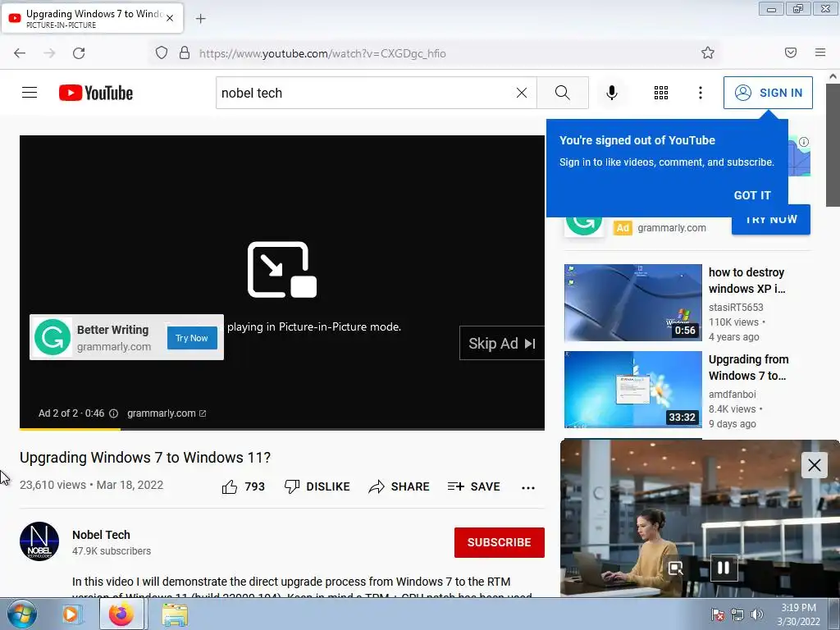Open the YouTube apps grid
840x630 pixels.
[661, 93]
